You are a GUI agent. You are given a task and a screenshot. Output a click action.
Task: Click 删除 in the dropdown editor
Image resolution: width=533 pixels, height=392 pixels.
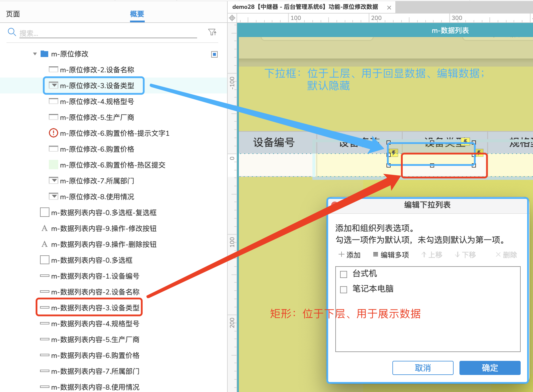click(506, 255)
